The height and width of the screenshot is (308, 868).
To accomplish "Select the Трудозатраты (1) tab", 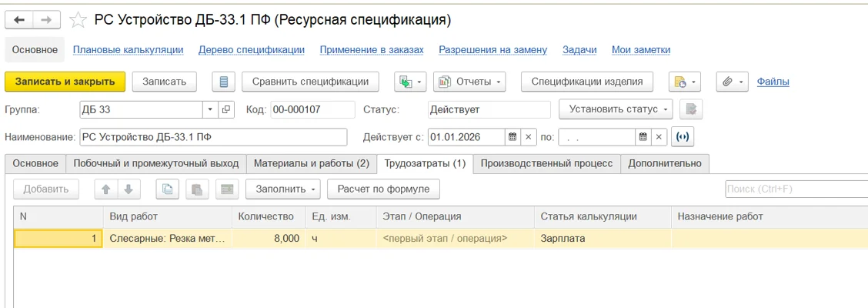I will 425,164.
